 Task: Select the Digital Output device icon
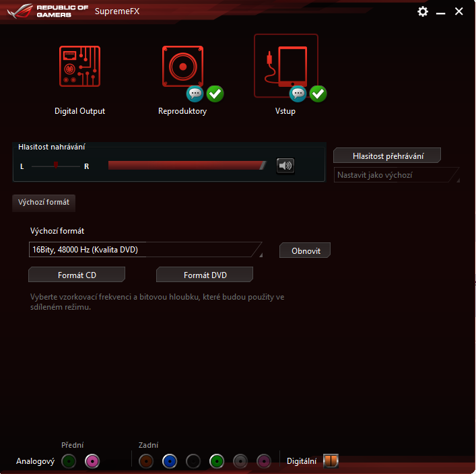pyautogui.click(x=79, y=67)
